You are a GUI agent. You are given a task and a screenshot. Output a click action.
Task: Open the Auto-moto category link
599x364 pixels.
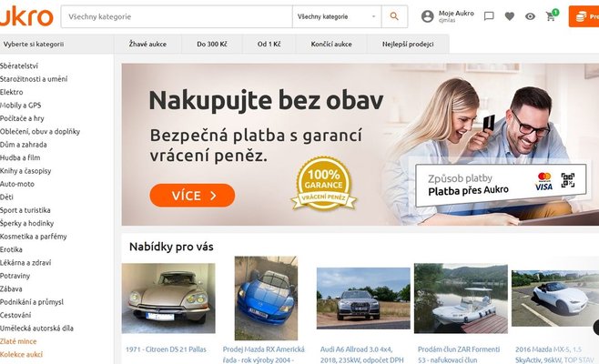[17, 184]
